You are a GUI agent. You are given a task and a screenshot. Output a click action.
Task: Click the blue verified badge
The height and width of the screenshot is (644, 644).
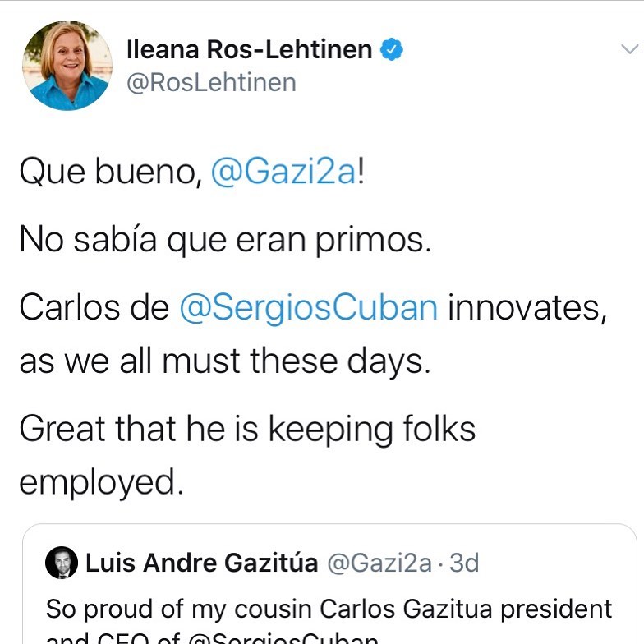pyautogui.click(x=392, y=49)
